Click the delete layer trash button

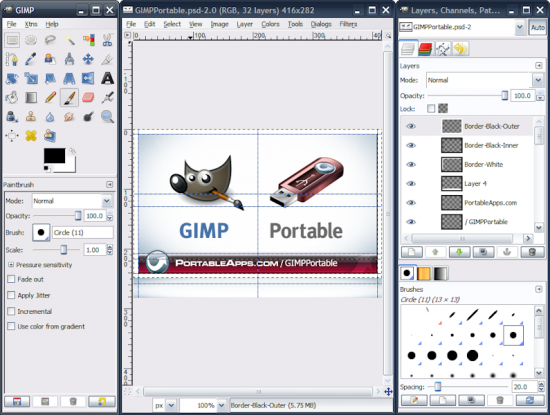(532, 252)
